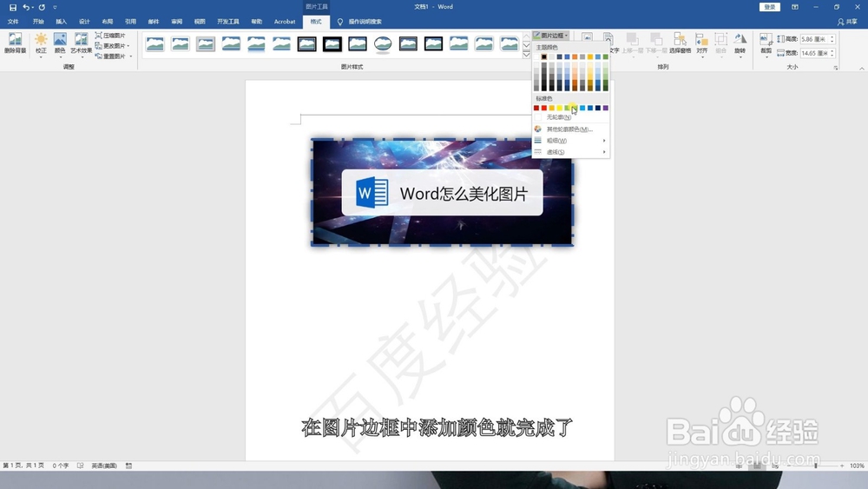Image resolution: width=868 pixels, height=489 pixels.
Task: Choose More Outline Colors (其他轮廓颜色) item
Action: click(570, 129)
